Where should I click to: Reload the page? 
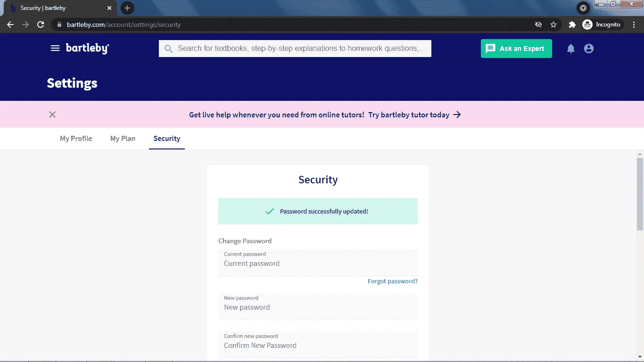41,25
